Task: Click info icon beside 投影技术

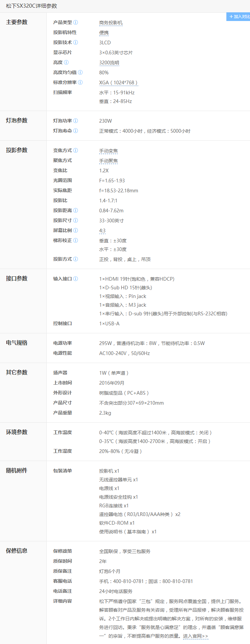Action: pos(76,42)
